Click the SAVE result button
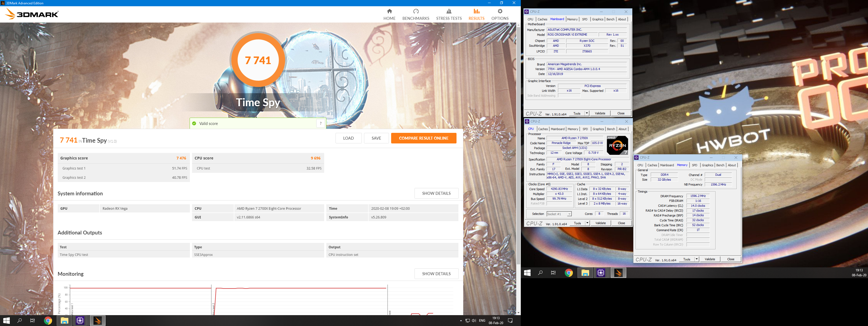This screenshot has height=326, width=868. pos(376,138)
